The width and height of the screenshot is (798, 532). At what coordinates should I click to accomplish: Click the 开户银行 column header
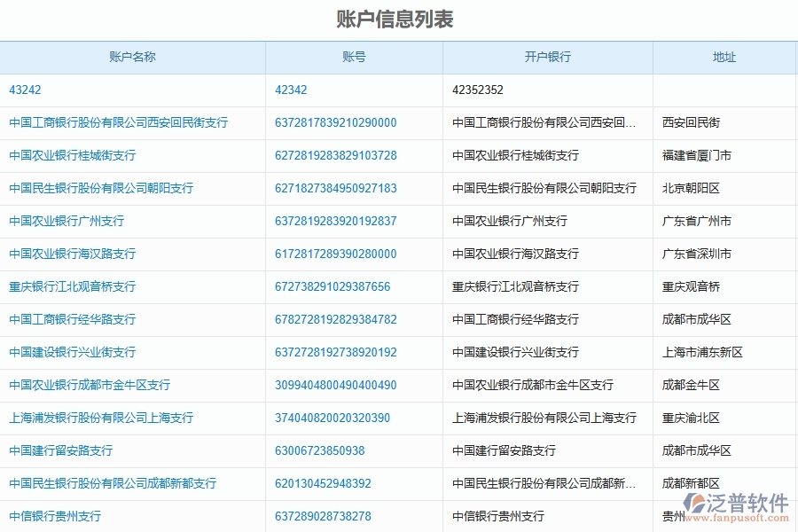pyautogui.click(x=546, y=57)
